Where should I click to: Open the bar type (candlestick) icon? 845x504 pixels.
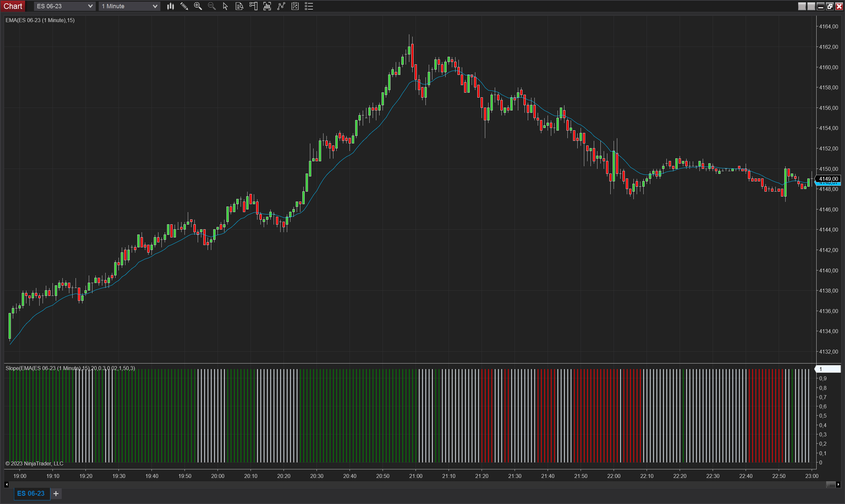[171, 6]
